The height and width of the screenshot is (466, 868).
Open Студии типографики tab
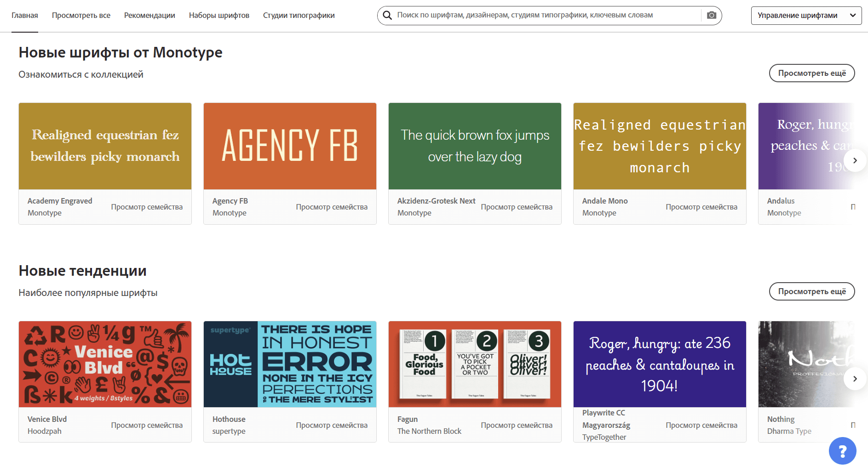(x=299, y=15)
